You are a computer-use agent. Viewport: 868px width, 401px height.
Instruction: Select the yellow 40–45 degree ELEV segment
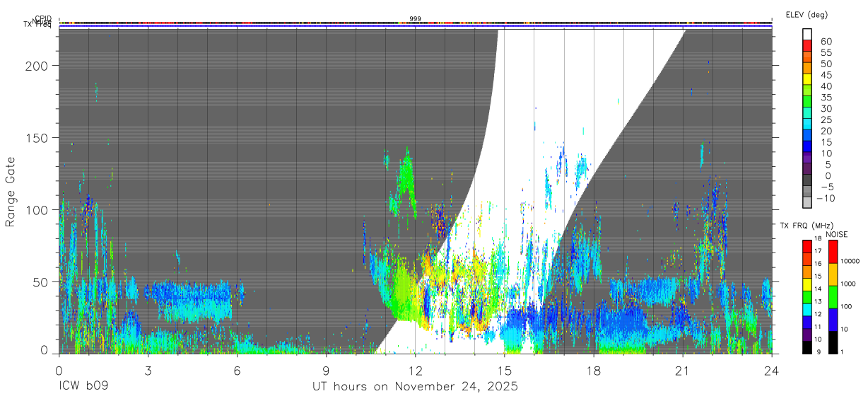(807, 79)
